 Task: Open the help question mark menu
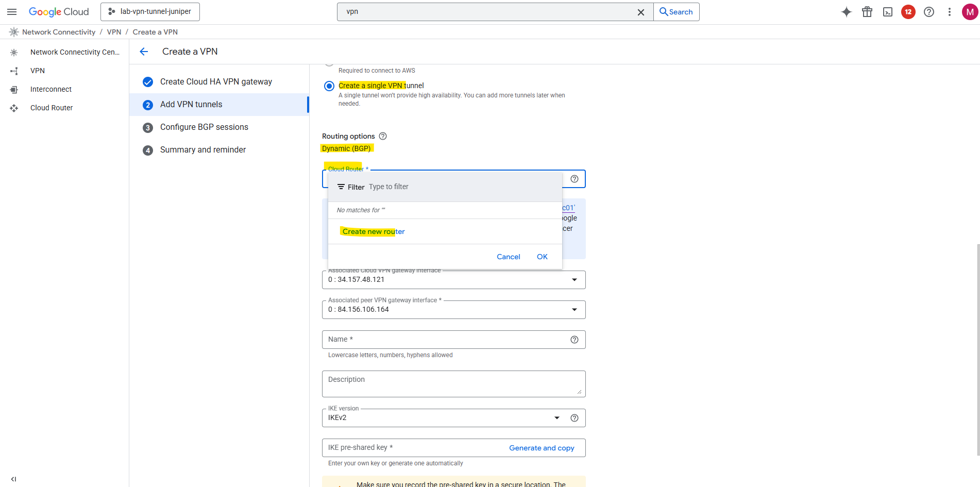pyautogui.click(x=929, y=12)
